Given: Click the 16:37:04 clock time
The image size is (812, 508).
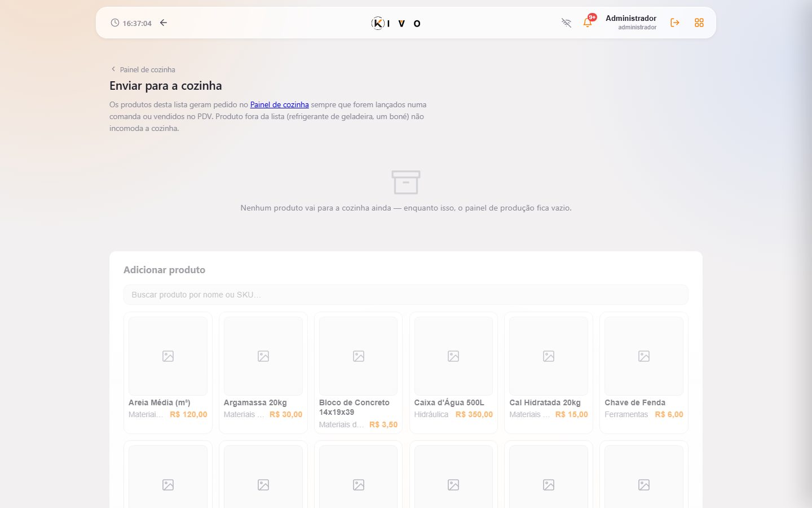Looking at the screenshot, I should click(x=137, y=23).
